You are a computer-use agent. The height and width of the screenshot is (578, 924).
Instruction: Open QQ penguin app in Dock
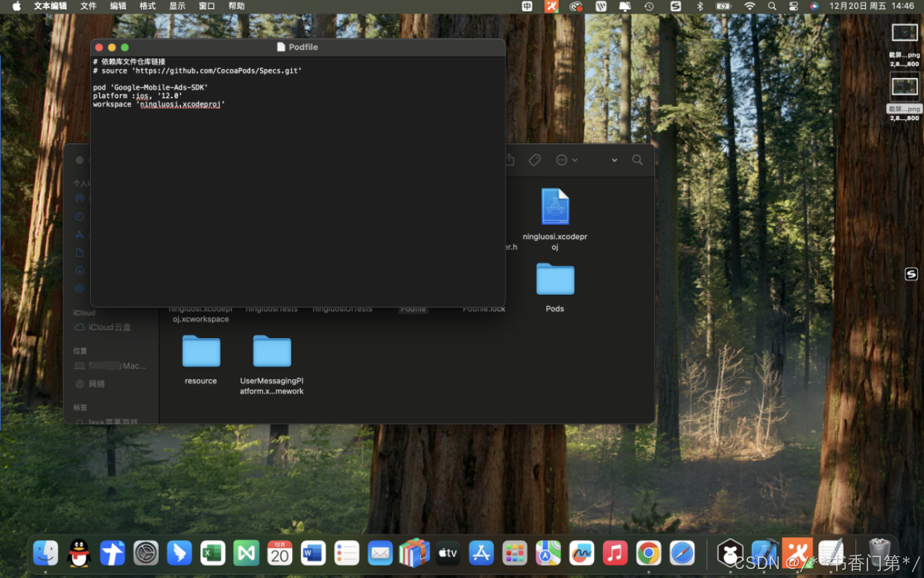coord(79,553)
